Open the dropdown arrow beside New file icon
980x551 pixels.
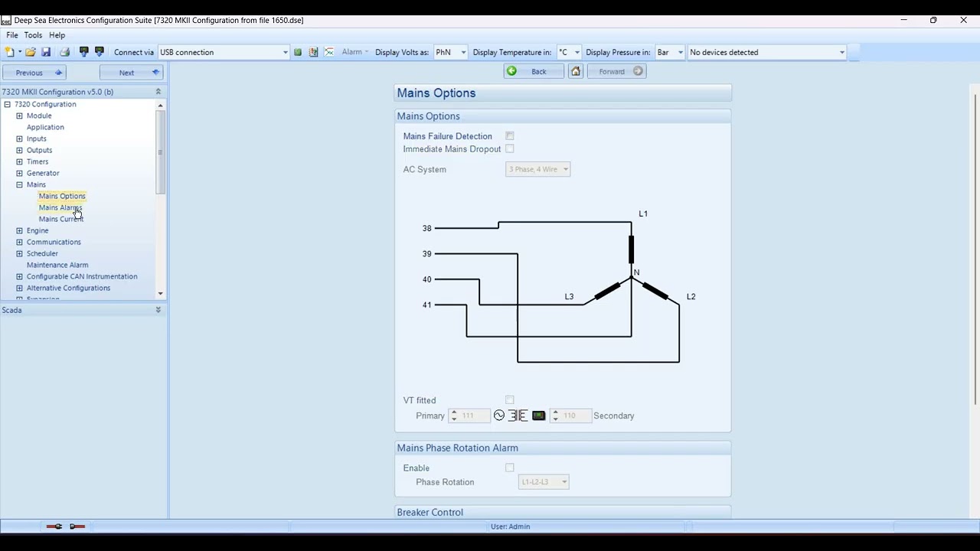tap(20, 52)
